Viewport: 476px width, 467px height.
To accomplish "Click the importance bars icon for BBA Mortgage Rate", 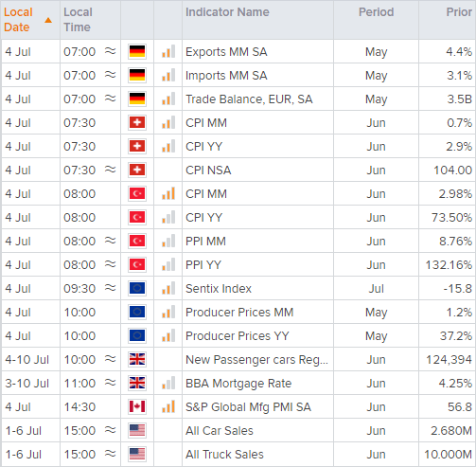I will 168,383.
